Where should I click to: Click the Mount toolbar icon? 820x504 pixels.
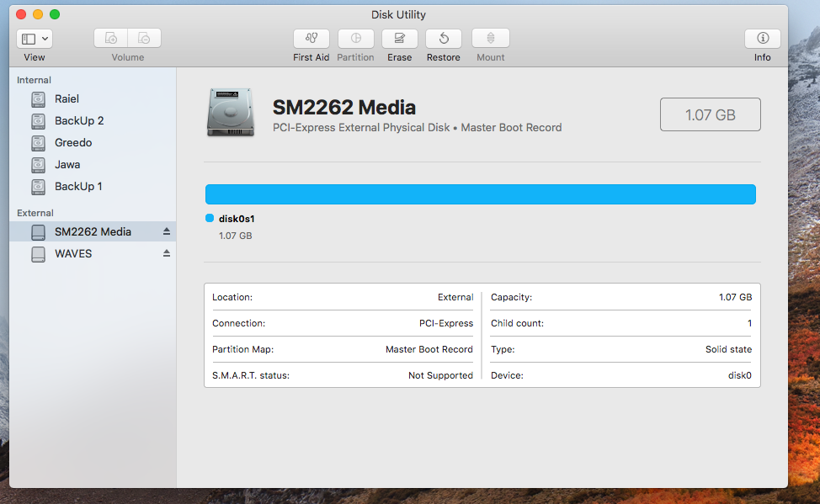(x=491, y=38)
